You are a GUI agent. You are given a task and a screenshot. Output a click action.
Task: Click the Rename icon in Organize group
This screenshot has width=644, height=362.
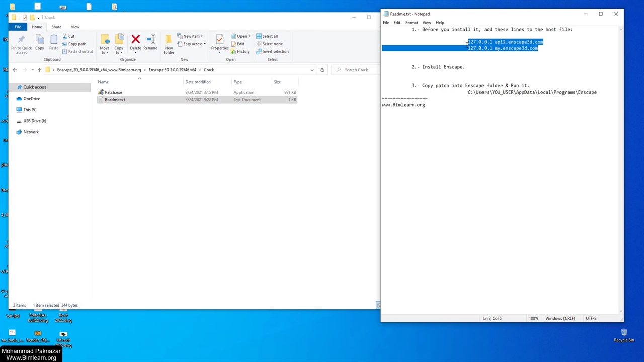pyautogui.click(x=150, y=40)
